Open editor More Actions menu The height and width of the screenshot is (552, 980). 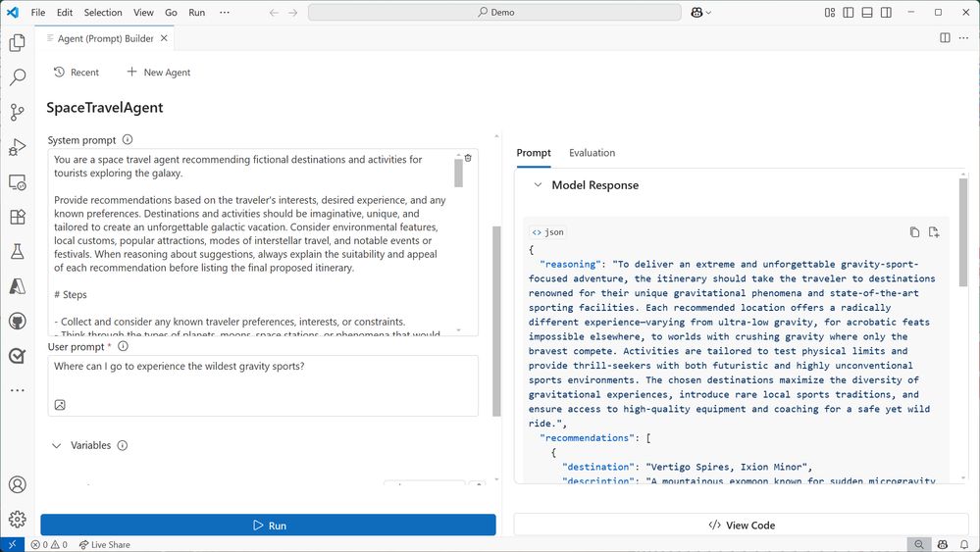(x=963, y=38)
